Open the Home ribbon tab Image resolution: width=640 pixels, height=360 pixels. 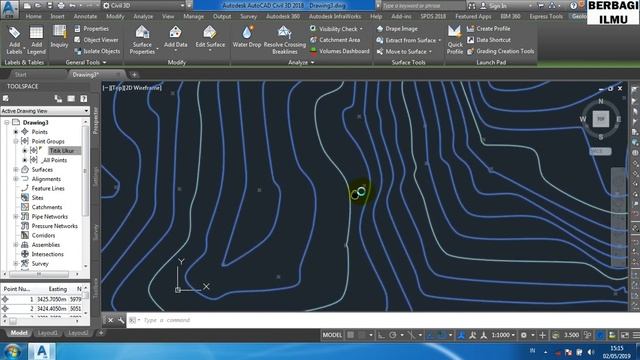tap(33, 16)
